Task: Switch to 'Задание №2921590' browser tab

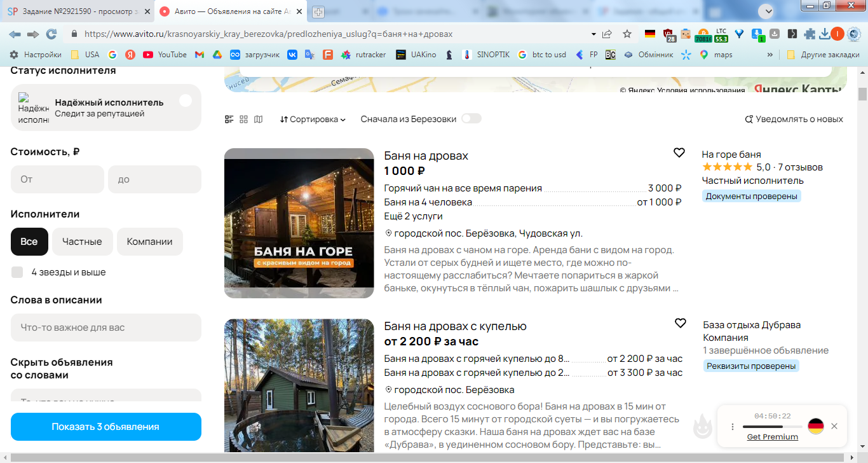Action: (78, 11)
